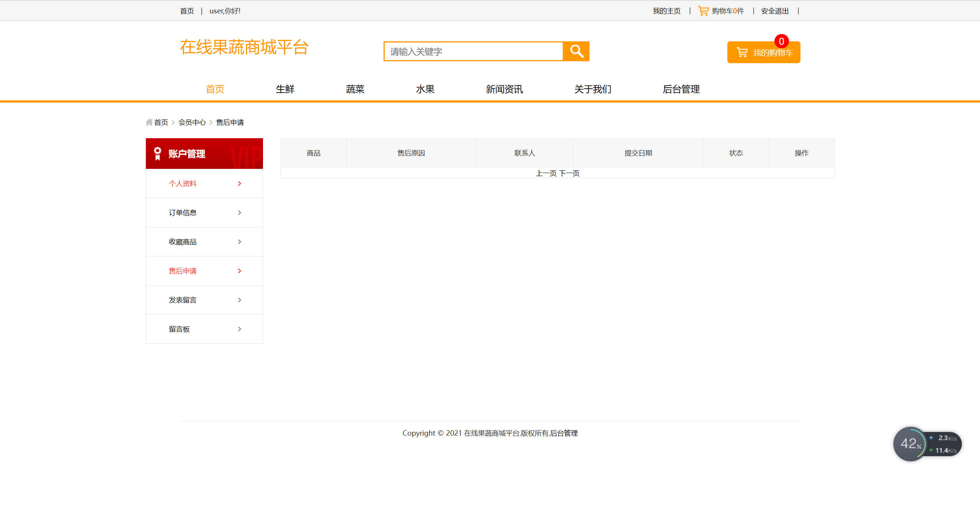Expand the 留言板 sidebar chevron
This screenshot has height=526, width=980.
coord(240,329)
